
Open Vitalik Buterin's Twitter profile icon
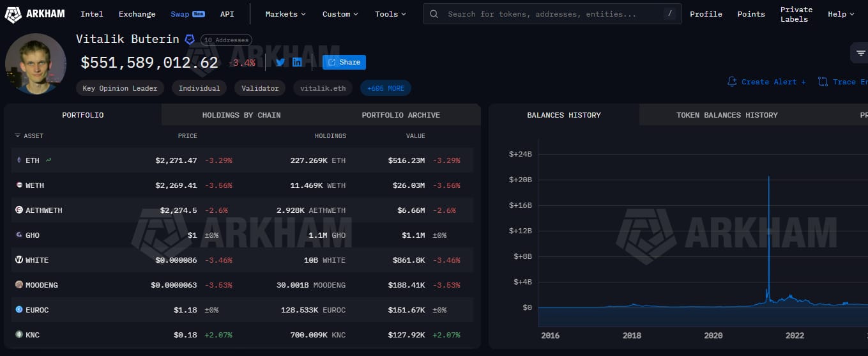(x=280, y=62)
